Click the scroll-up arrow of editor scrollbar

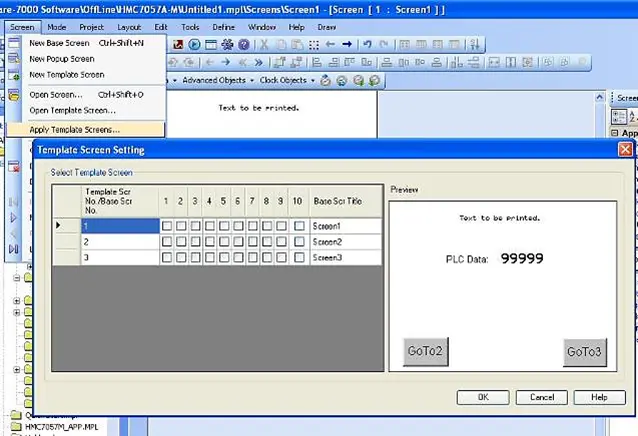[x=599, y=97]
